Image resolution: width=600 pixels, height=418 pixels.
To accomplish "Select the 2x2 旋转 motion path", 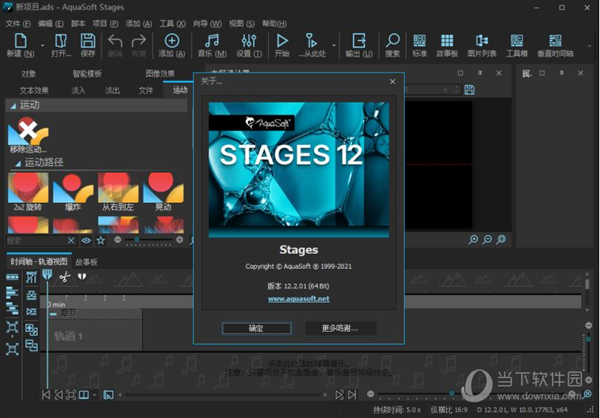I will 28,192.
